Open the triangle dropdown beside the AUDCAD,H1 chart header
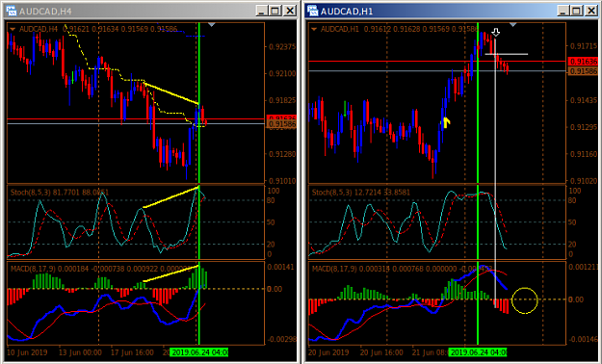The width and height of the screenshot is (602, 364). (314, 29)
